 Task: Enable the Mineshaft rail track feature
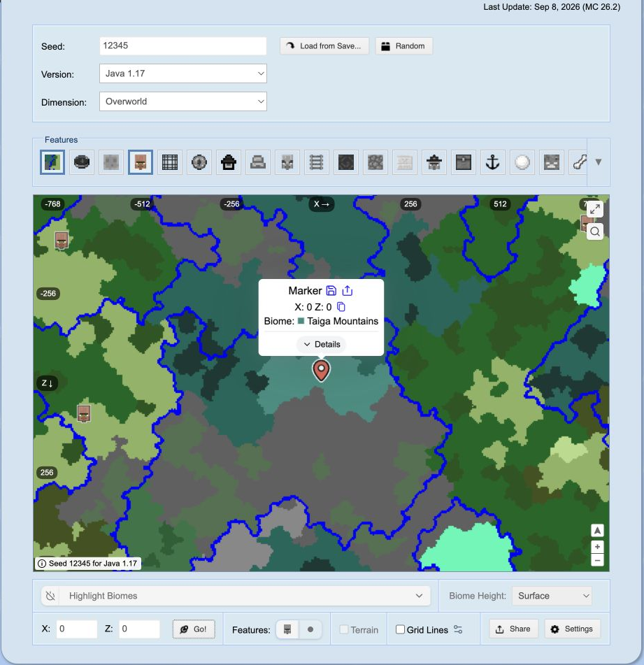click(317, 162)
